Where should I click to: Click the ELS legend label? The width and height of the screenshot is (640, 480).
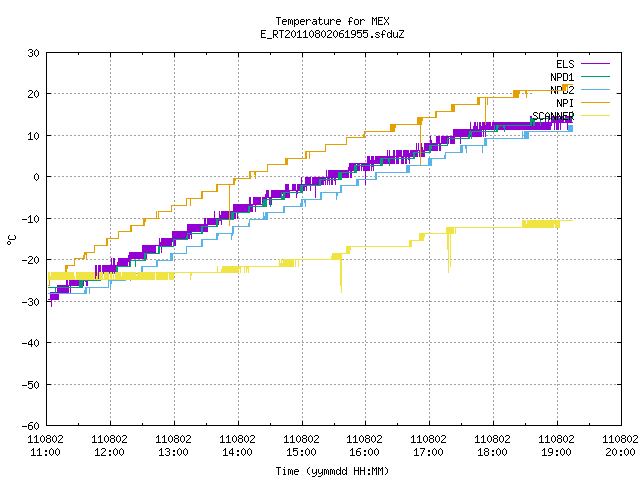pyautogui.click(x=565, y=64)
